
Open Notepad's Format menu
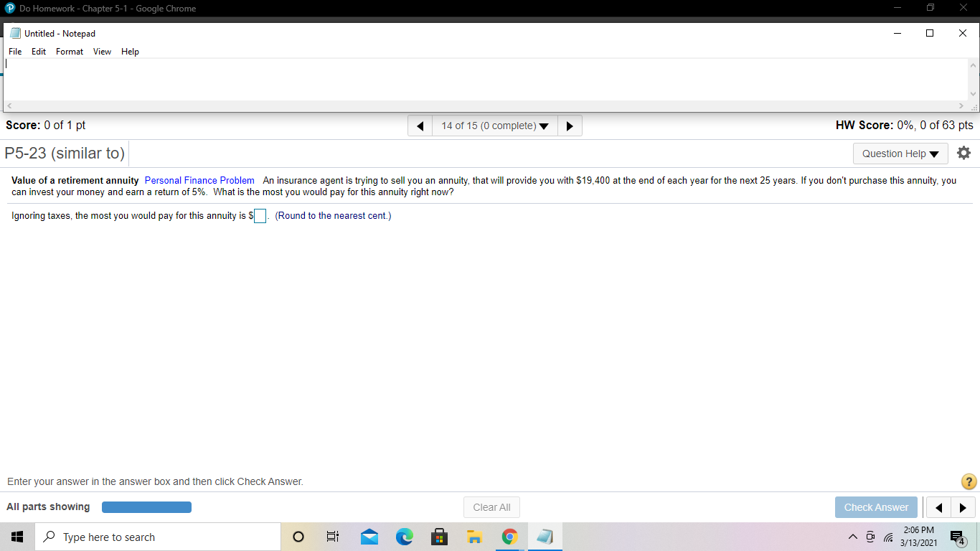[x=69, y=51]
